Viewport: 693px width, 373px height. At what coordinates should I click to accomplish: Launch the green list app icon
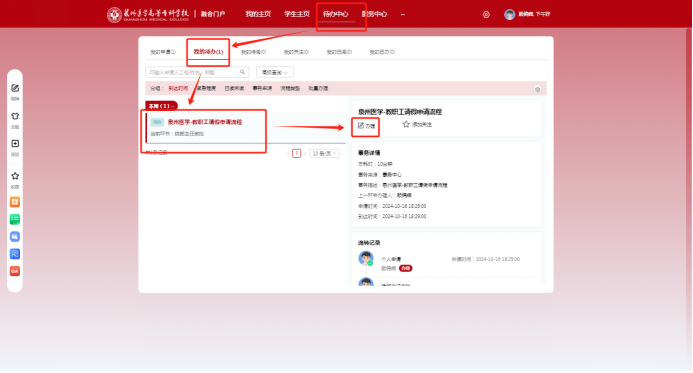pos(15,219)
